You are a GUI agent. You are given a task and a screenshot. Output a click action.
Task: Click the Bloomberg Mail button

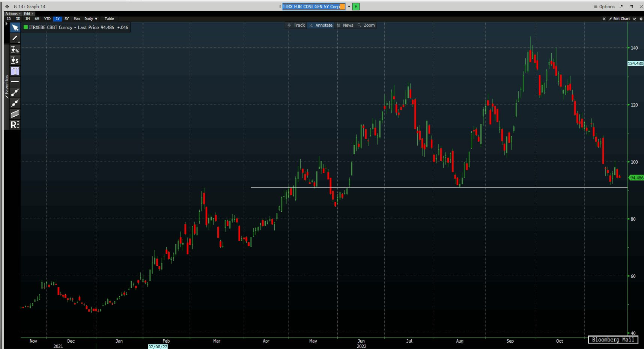click(613, 340)
